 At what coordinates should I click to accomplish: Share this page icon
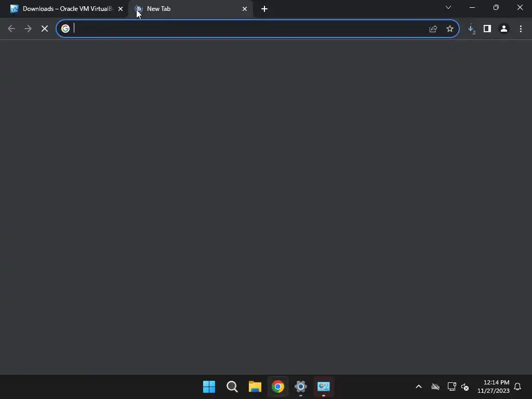point(433,29)
